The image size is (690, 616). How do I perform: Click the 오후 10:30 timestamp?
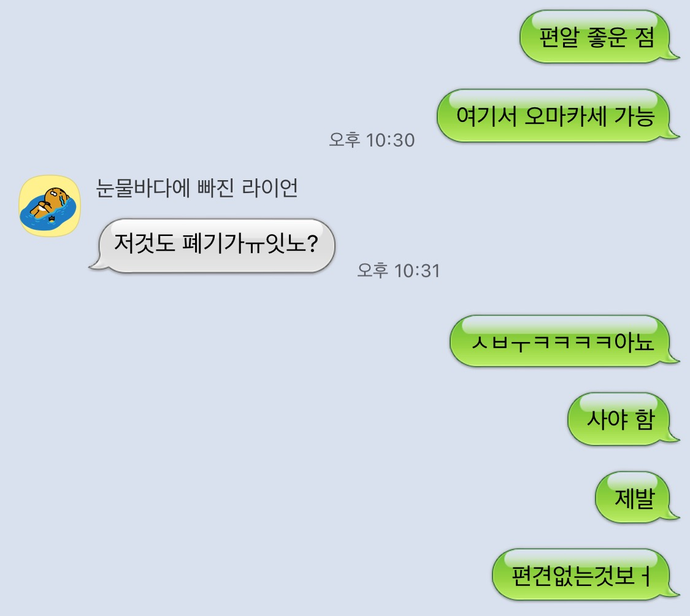pos(372,140)
